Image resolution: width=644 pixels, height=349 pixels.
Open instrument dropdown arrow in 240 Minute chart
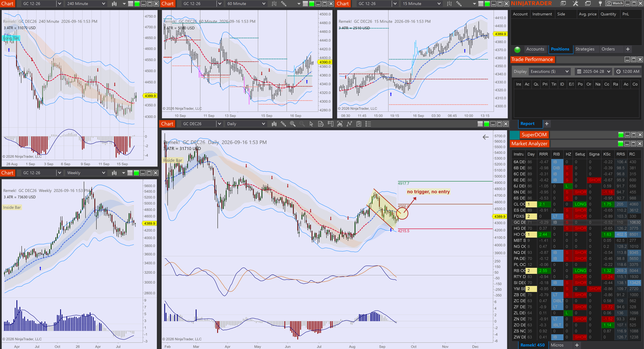pos(60,4)
